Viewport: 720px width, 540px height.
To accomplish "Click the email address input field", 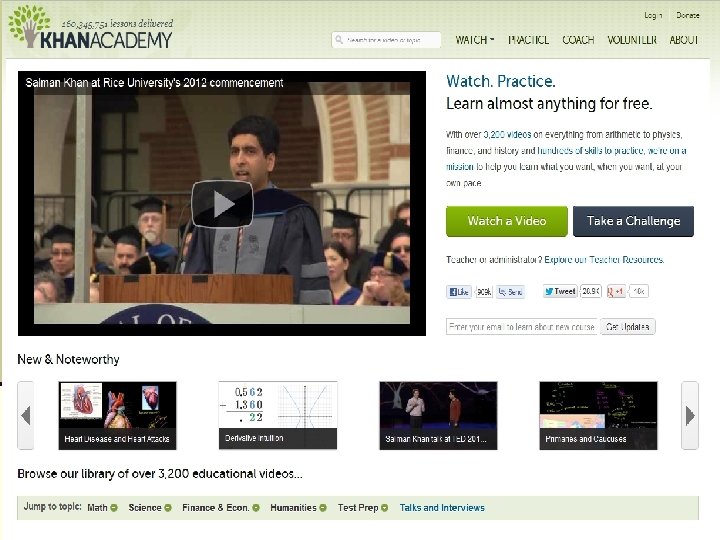I will 522,327.
